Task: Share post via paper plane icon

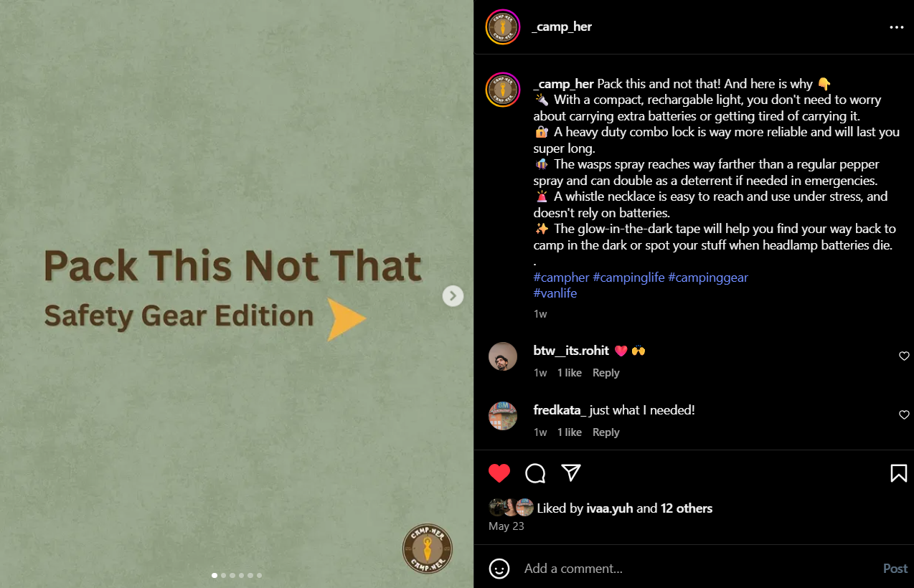Action: coord(571,473)
